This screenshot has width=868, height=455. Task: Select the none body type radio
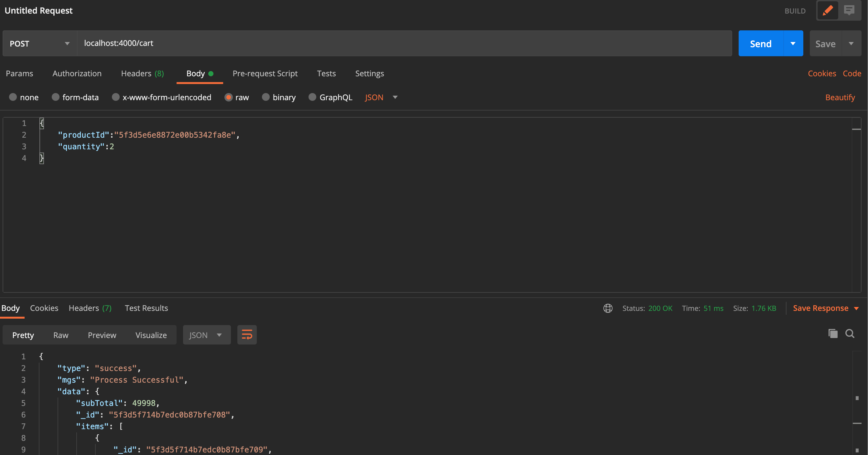pyautogui.click(x=13, y=97)
